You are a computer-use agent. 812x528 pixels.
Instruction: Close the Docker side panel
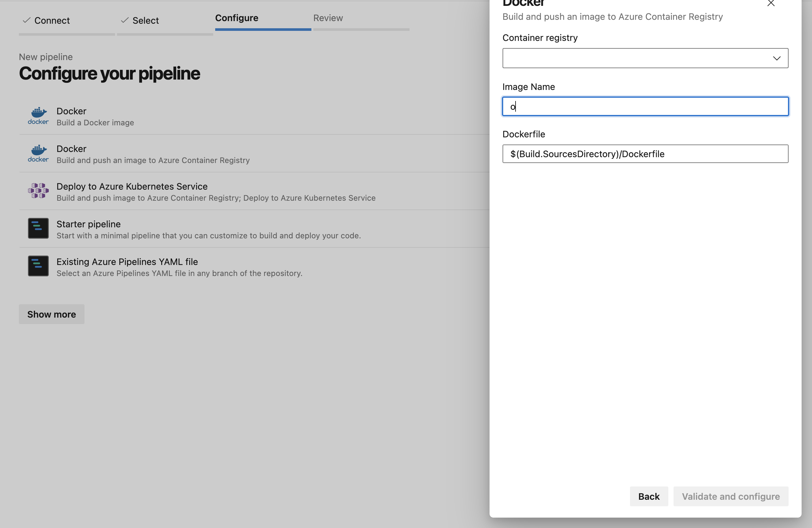pos(771,3)
